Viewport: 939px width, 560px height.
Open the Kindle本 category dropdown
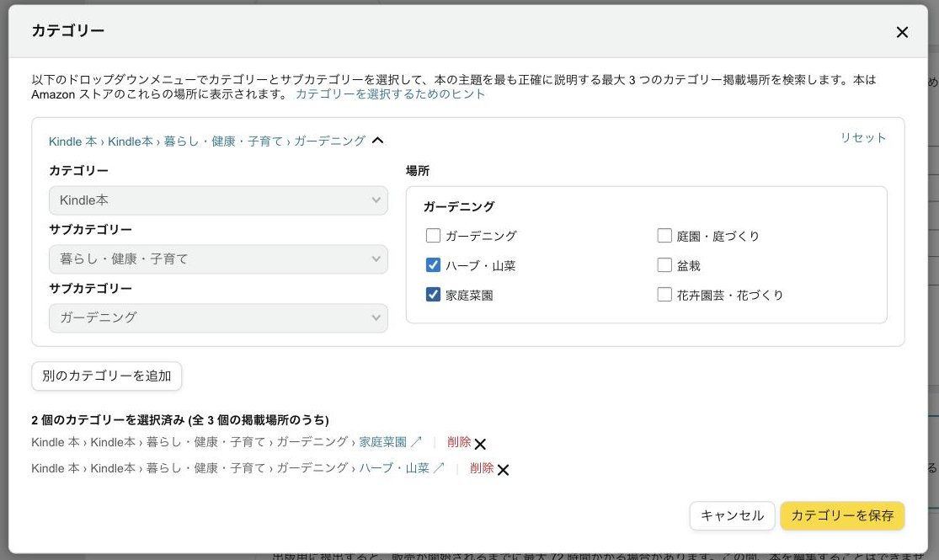(218, 200)
